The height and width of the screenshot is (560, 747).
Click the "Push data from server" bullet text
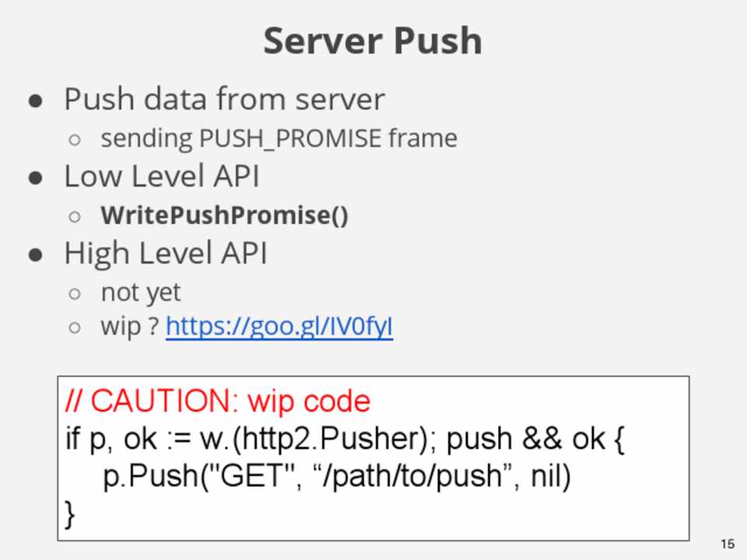click(224, 100)
